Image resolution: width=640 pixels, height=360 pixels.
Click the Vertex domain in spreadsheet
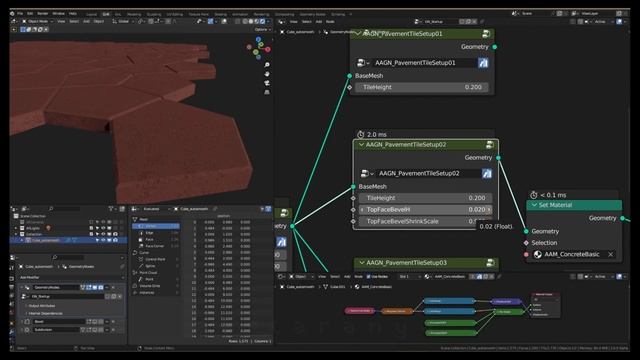tap(156, 226)
